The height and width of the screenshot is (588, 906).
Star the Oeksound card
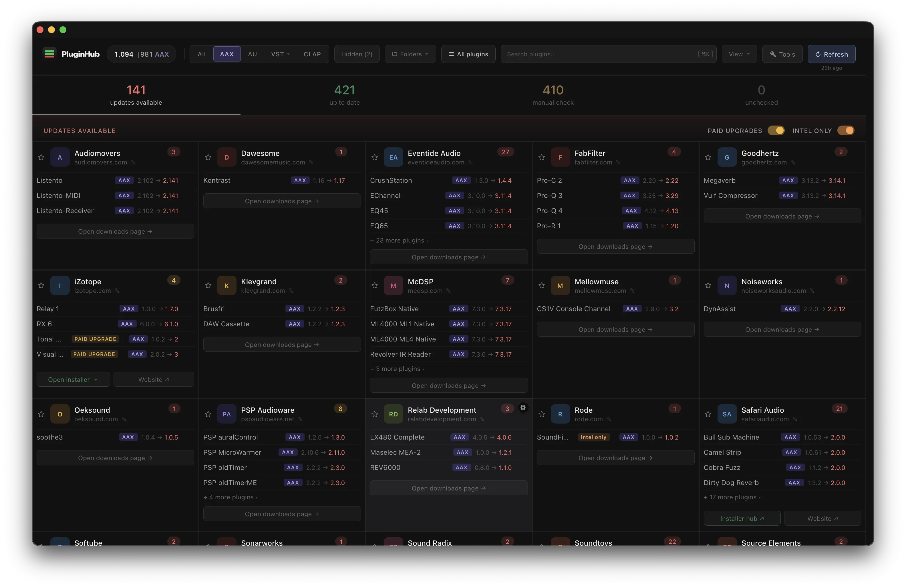click(41, 414)
